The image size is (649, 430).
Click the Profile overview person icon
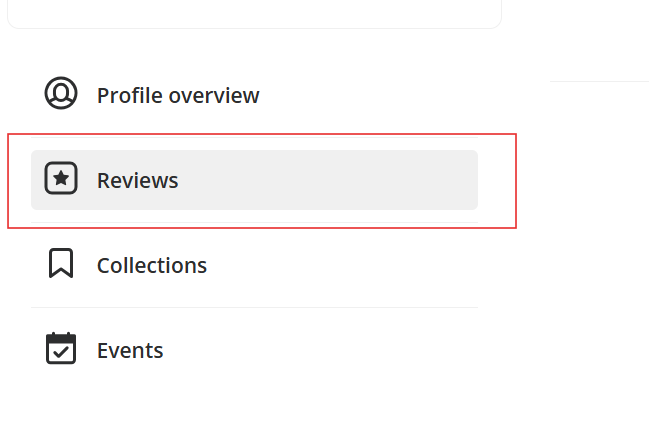pyautogui.click(x=61, y=94)
